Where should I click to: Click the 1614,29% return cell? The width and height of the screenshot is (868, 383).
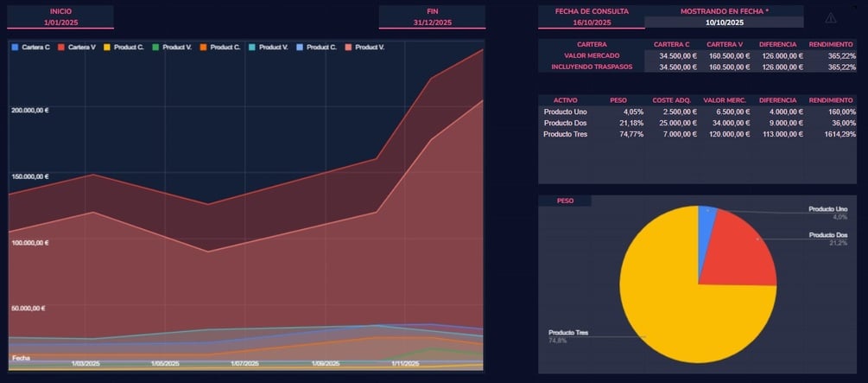840,134
